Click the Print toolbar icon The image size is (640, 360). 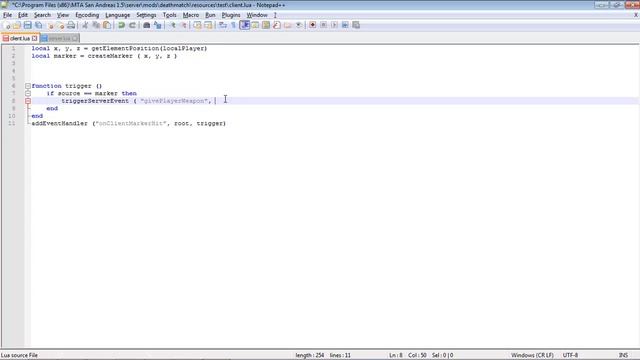pyautogui.click(x=71, y=25)
